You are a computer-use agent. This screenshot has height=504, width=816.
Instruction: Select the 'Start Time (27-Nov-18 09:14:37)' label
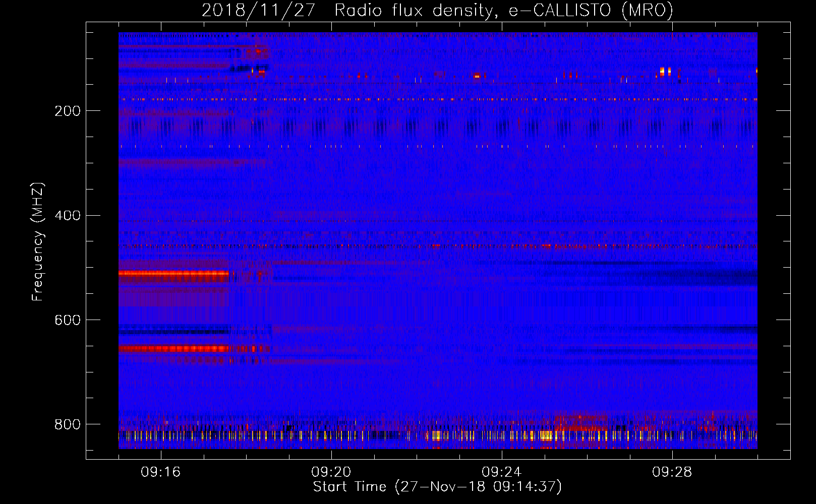pyautogui.click(x=438, y=487)
